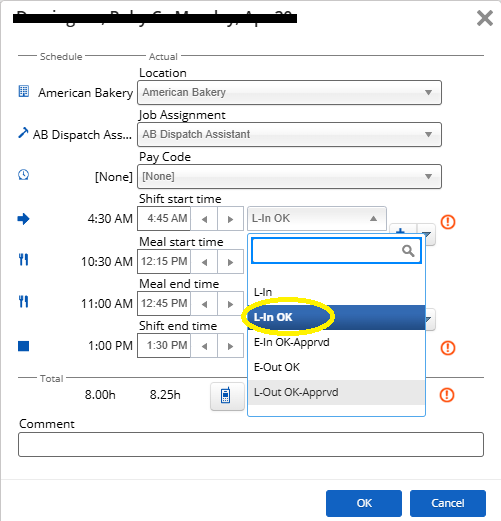501x521 pixels.
Task: Click the Comment text box
Action: (251, 444)
